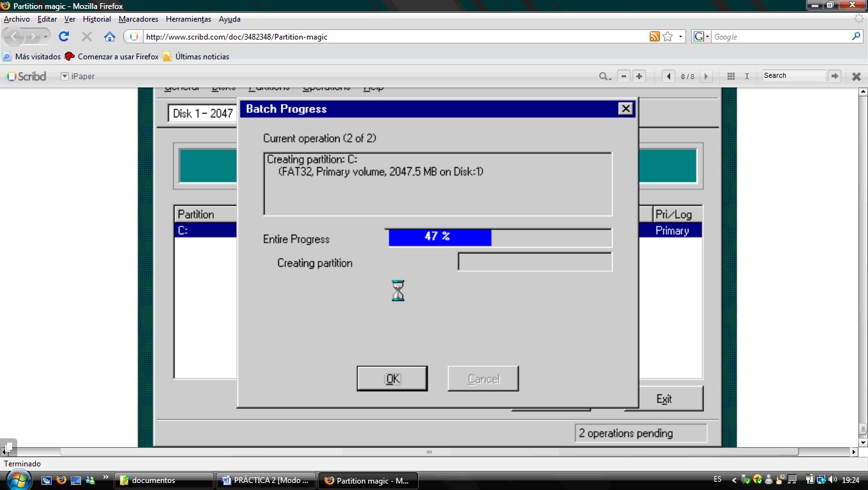Image resolution: width=868 pixels, height=490 pixels.
Task: Switch to Scribd thumbnail grid view
Action: (731, 76)
